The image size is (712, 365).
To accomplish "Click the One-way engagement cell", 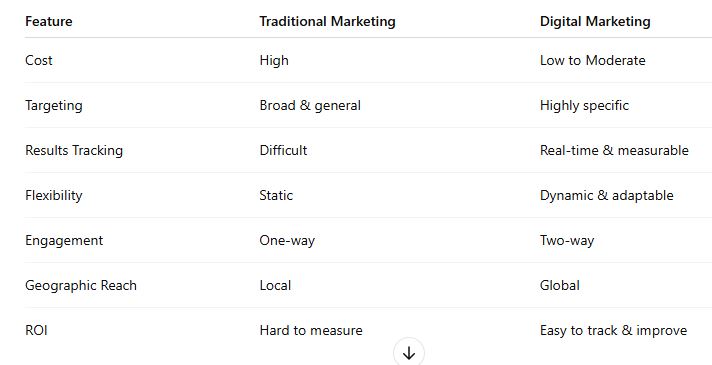I will tap(287, 241).
